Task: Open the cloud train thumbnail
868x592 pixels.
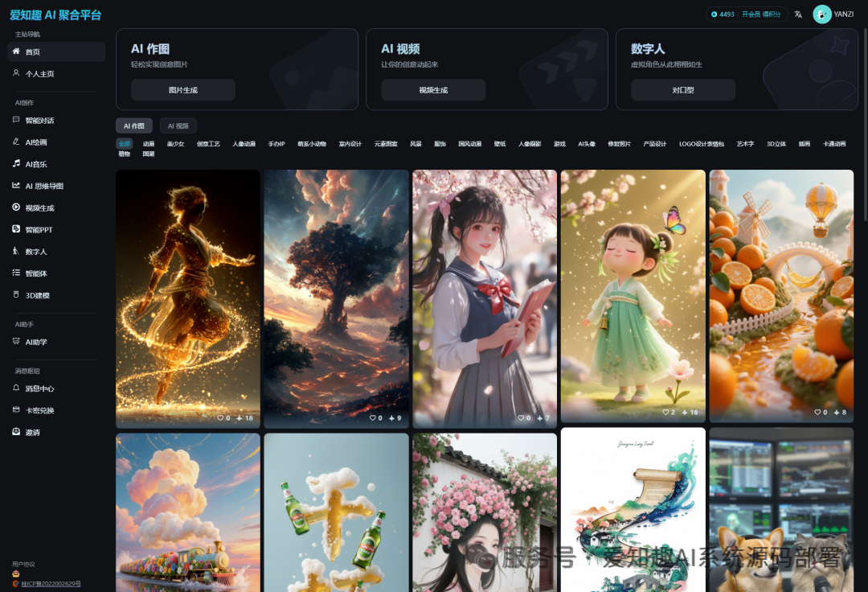Action: tap(187, 513)
